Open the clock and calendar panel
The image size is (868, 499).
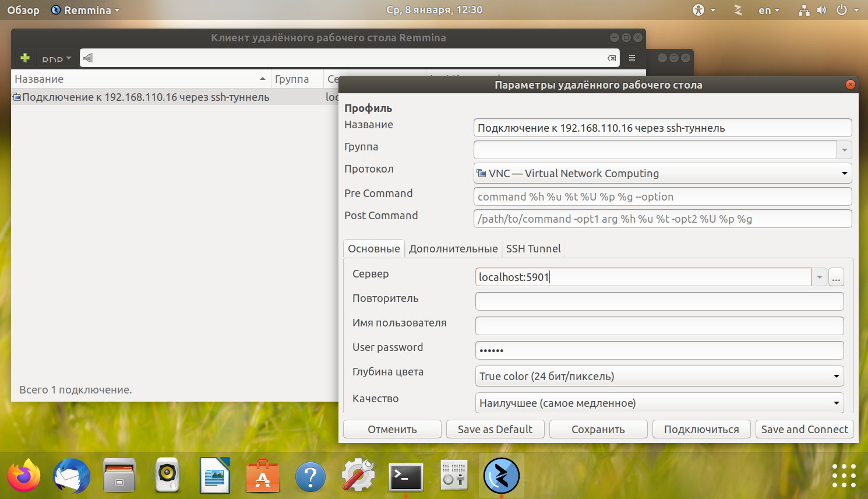coord(434,10)
